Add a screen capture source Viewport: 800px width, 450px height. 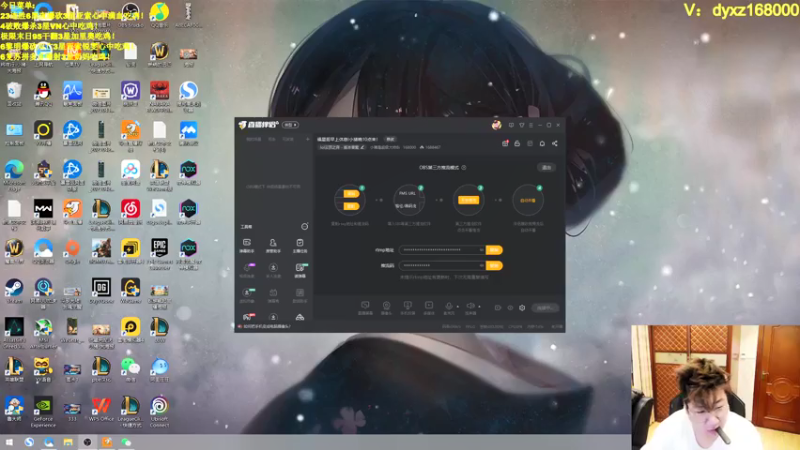[x=365, y=307]
